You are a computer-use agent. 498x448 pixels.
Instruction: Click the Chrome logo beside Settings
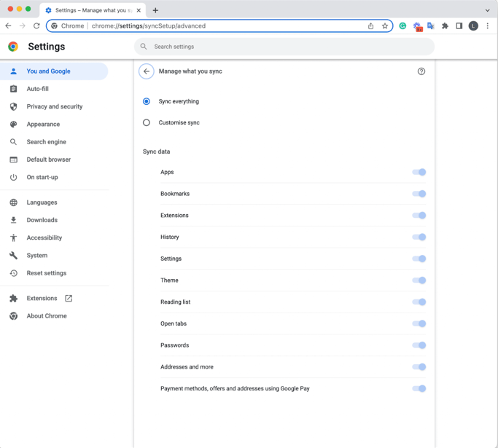click(13, 47)
